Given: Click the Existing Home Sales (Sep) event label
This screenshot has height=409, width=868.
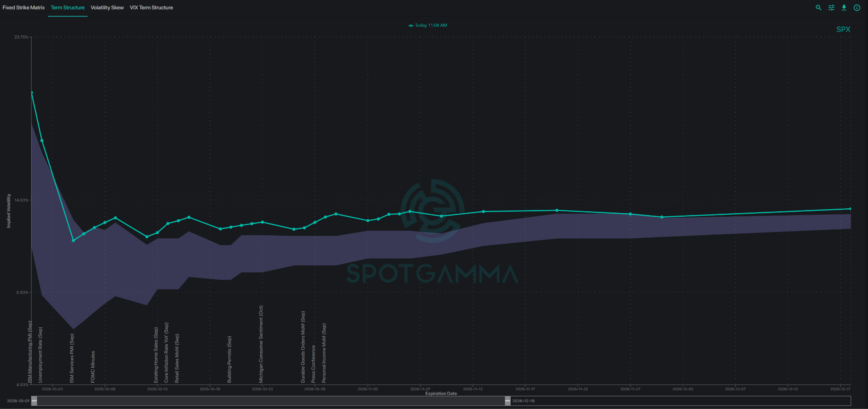Looking at the screenshot, I should [x=156, y=355].
